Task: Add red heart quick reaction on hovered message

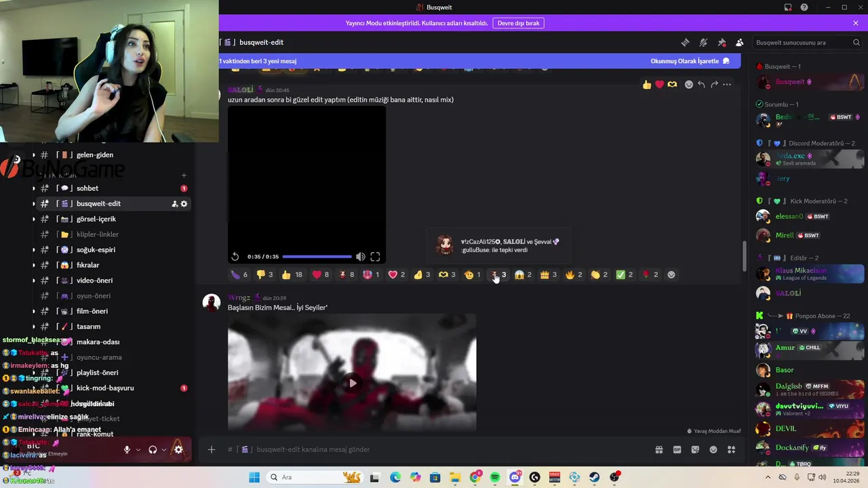Action: pyautogui.click(x=659, y=85)
